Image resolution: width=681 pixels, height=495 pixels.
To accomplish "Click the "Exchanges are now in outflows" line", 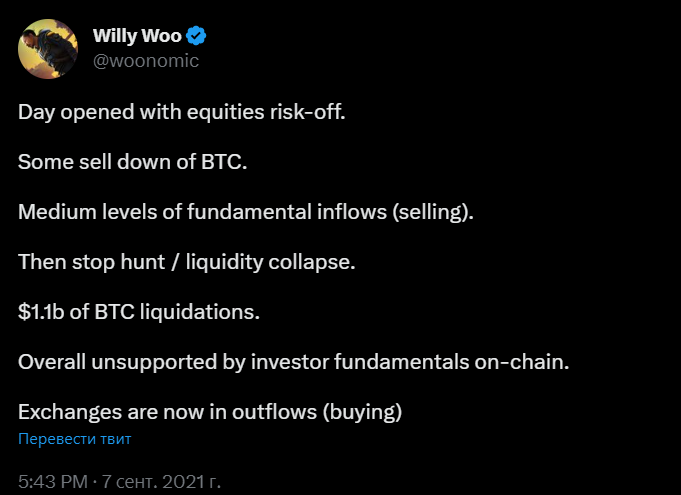I will 210,411.
